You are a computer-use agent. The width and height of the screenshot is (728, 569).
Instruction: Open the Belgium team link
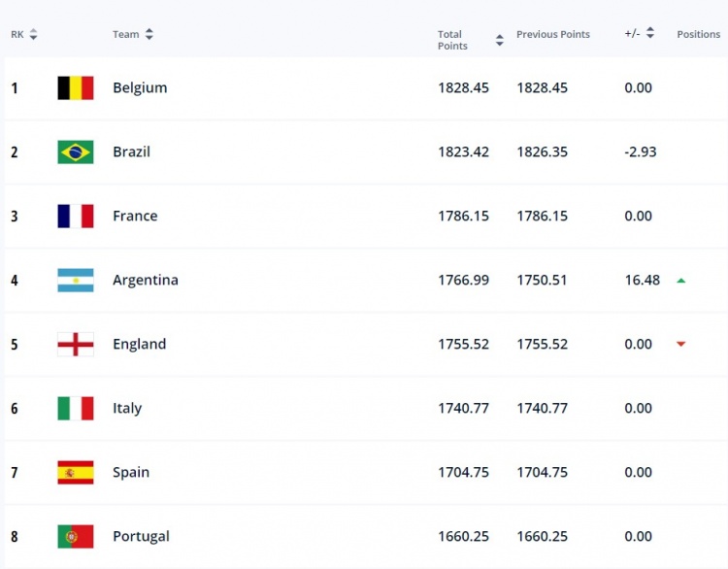point(140,87)
